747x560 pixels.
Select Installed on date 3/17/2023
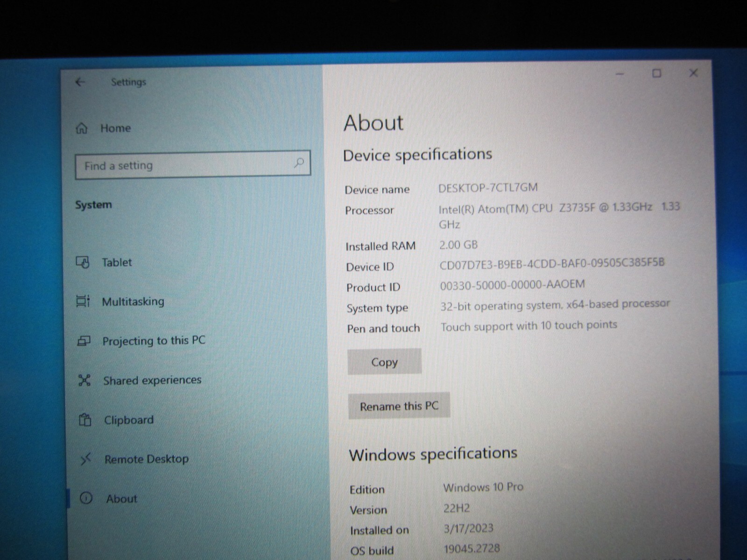click(468, 528)
